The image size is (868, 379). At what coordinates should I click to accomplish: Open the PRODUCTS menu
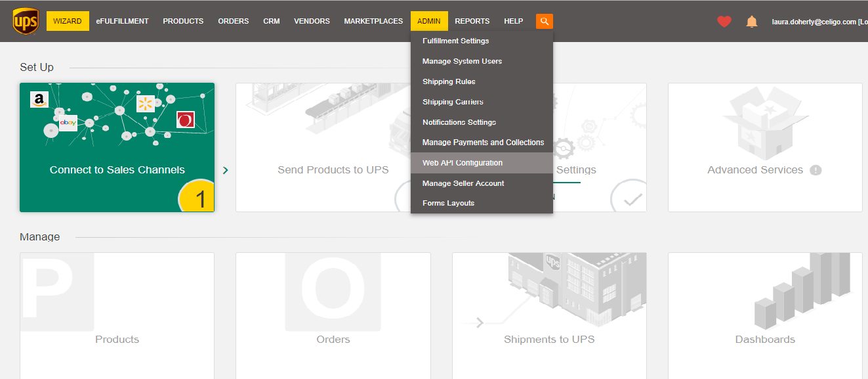pyautogui.click(x=183, y=21)
